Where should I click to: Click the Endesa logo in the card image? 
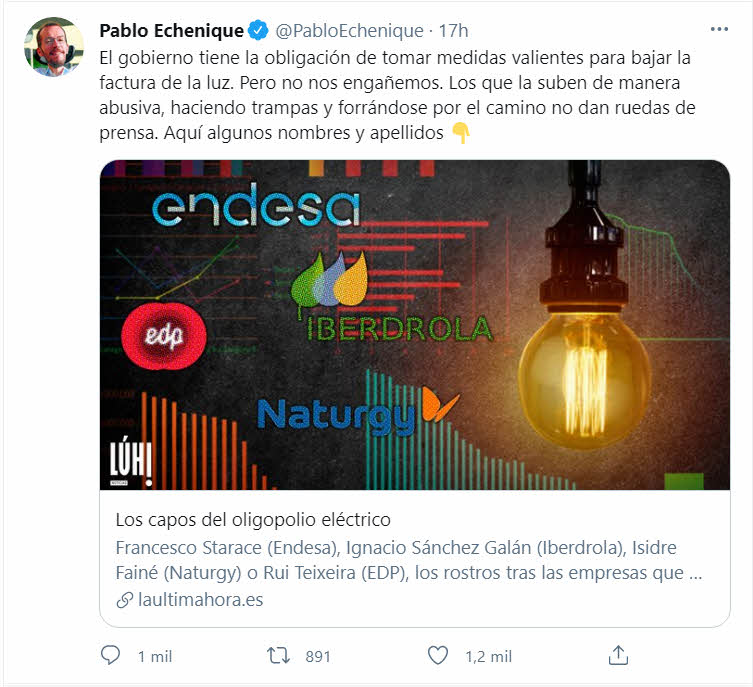tap(256, 205)
